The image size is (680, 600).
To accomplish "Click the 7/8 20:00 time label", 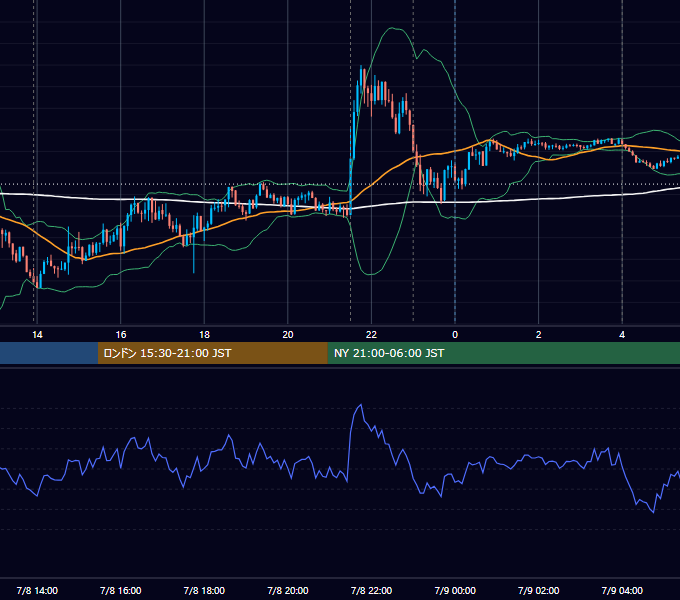I will 288,590.
